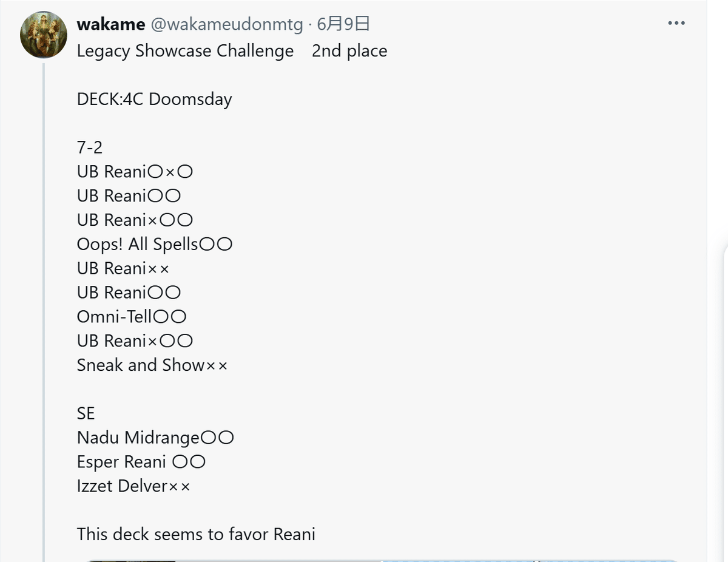Click the Esper Reani result line
The width and height of the screenshot is (728, 562).
pos(141,462)
